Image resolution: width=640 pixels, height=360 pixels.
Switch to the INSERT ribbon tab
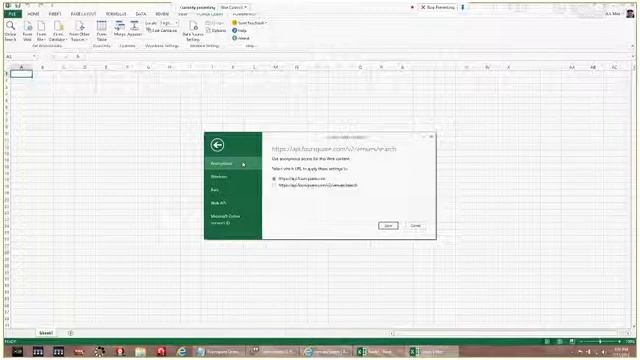(x=55, y=14)
